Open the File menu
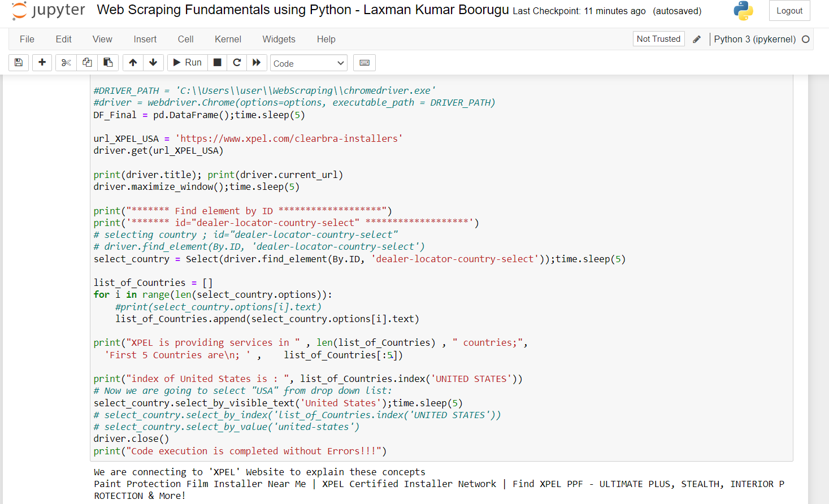The height and width of the screenshot is (504, 829). [27, 39]
